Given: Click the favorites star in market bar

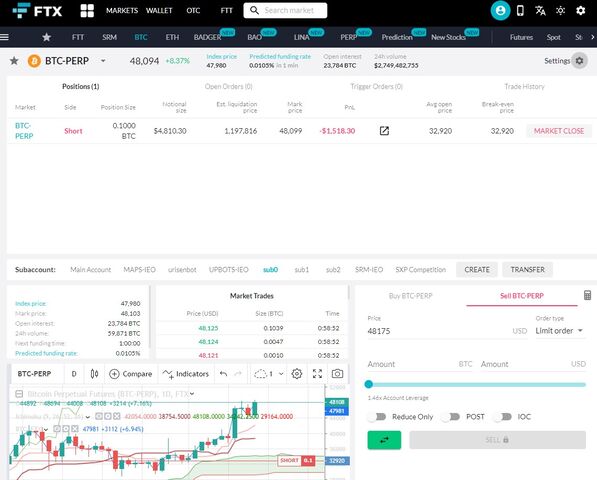Looking at the screenshot, I should coord(46,37).
